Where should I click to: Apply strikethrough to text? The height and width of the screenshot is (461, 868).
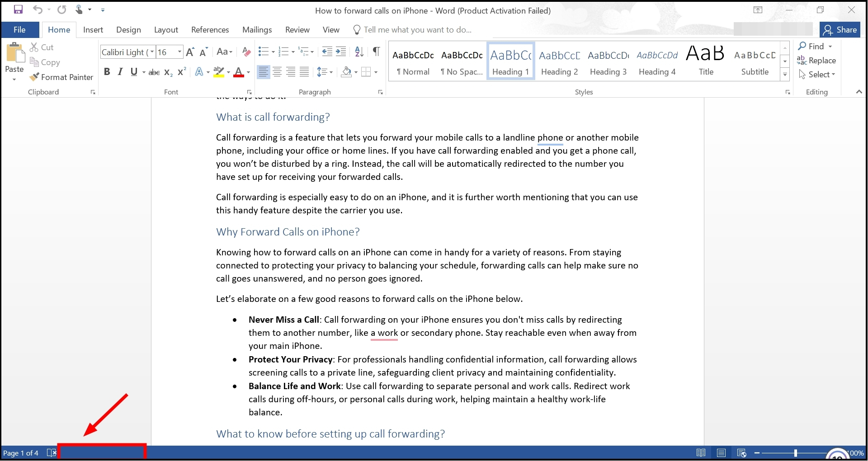pos(154,71)
